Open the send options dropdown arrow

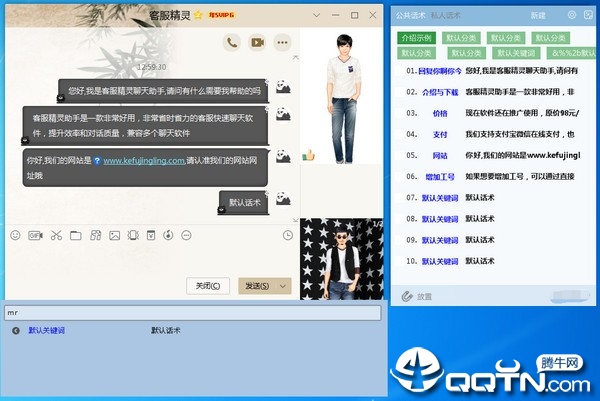pyautogui.click(x=283, y=286)
